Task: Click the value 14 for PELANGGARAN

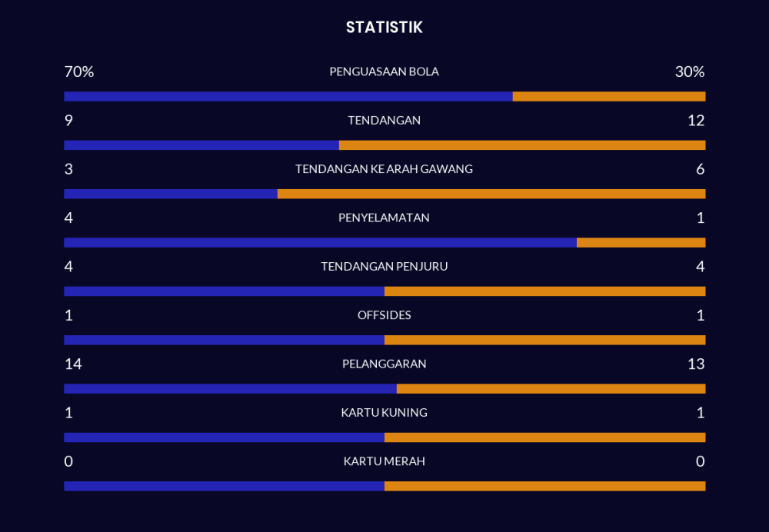Action: click(x=73, y=364)
